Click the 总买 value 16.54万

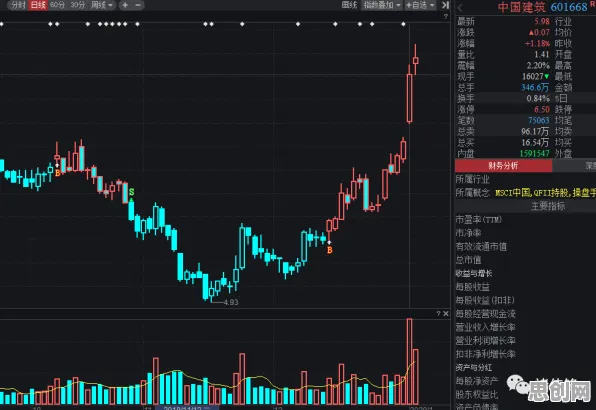535,143
